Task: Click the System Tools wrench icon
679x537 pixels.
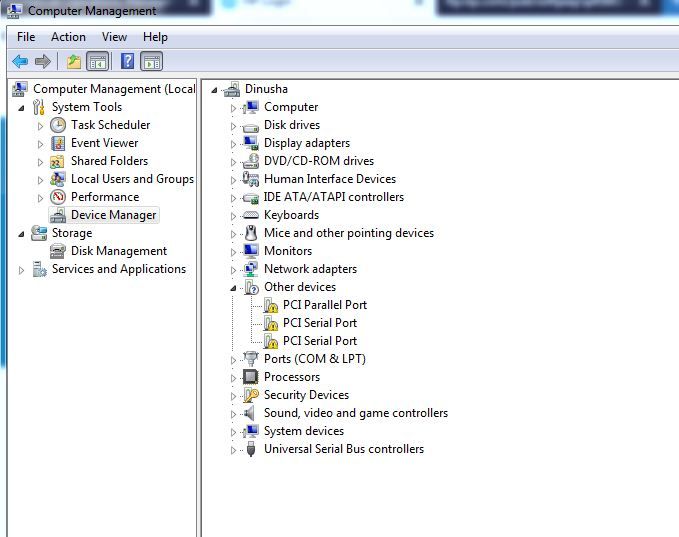Action: (39, 107)
